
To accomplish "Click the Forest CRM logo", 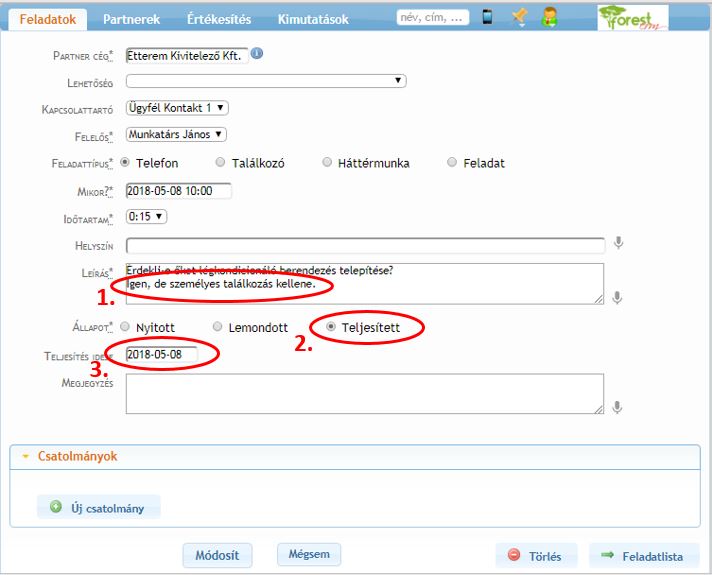I will [x=632, y=17].
